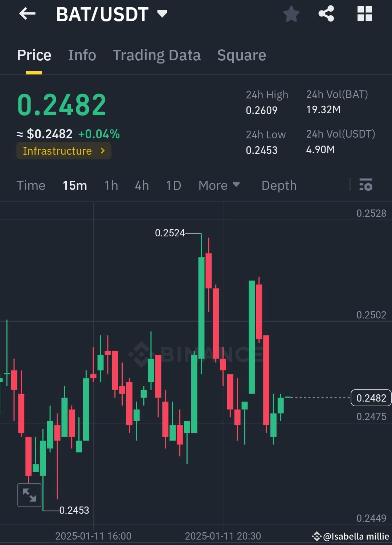This screenshot has width=392, height=545.
Task: Open the share icon
Action: point(326,14)
